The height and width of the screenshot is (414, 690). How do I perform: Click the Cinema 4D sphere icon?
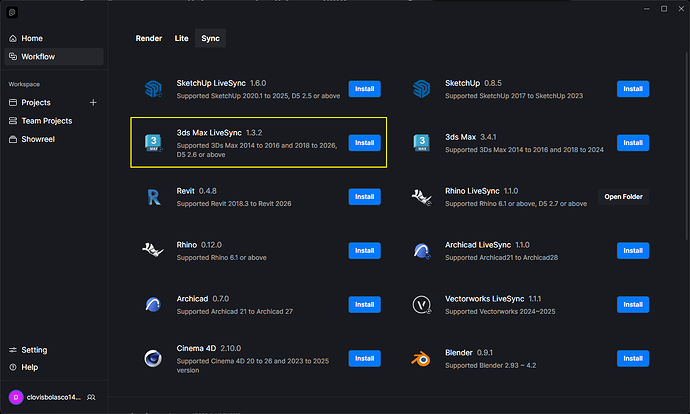[153, 359]
